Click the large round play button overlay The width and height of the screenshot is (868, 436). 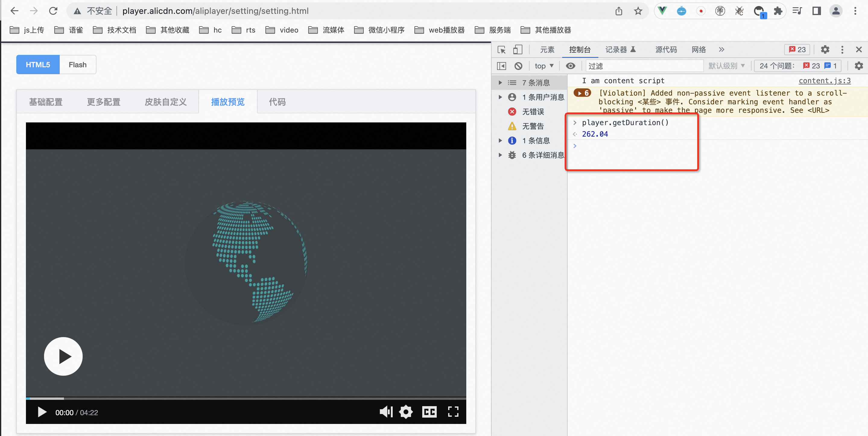[x=63, y=356]
